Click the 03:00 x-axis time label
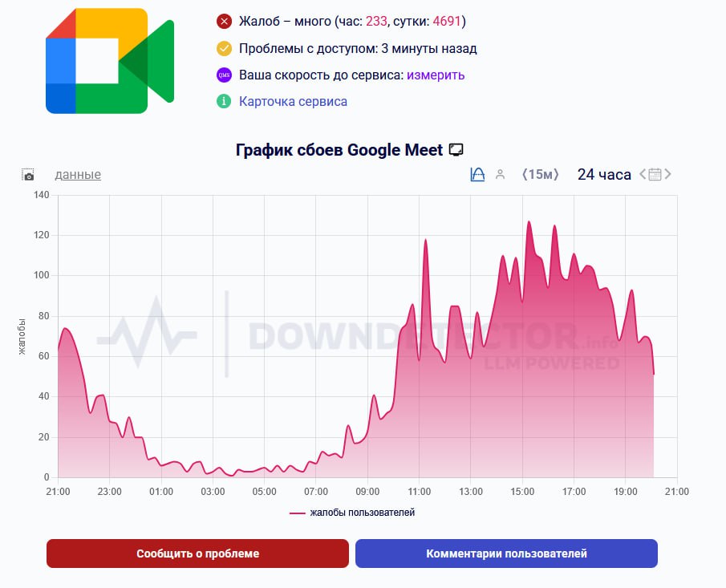Screen dimensions: 726x588 [x=213, y=492]
